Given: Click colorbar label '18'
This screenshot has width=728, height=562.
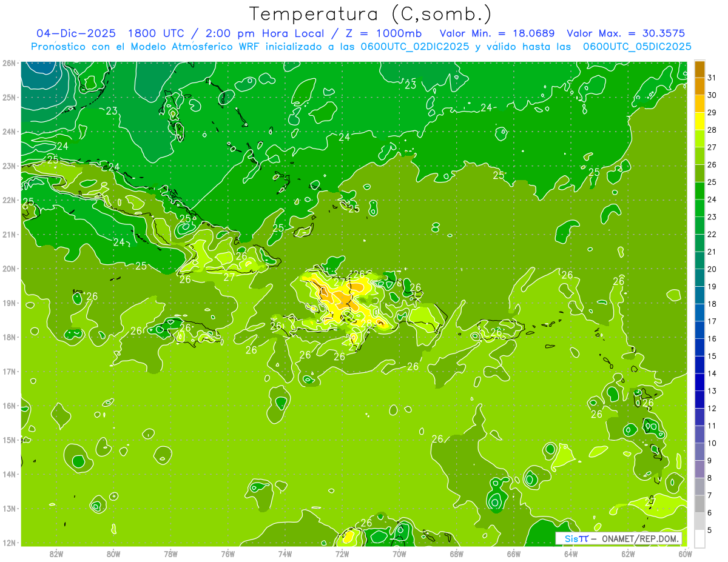Looking at the screenshot, I should (712, 304).
